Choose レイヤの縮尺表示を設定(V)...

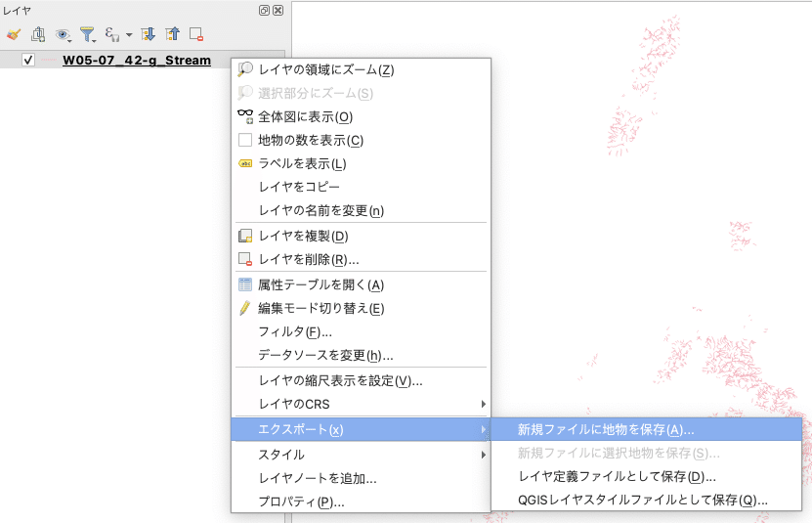click(361, 380)
